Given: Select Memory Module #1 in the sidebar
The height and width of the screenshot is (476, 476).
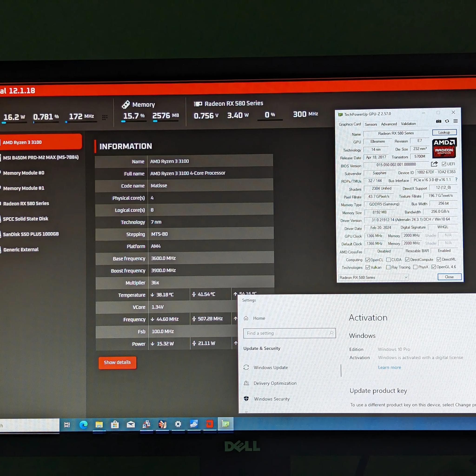Looking at the screenshot, I should [x=24, y=188].
